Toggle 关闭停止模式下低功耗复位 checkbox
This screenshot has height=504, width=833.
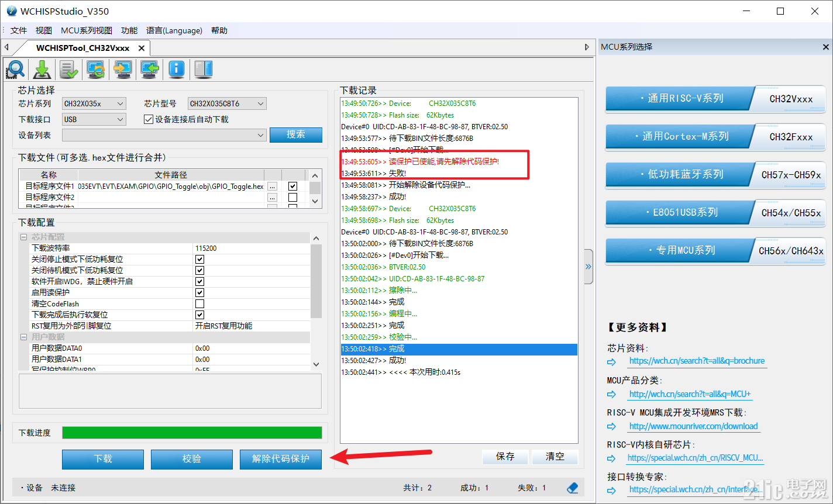(x=199, y=259)
